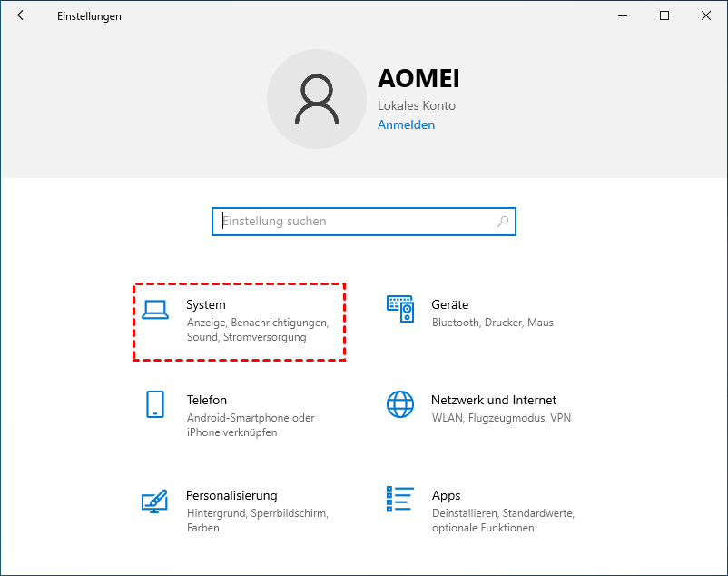Viewport: 728px width, 576px height.
Task: Select the Telefon category label
Action: coord(207,400)
